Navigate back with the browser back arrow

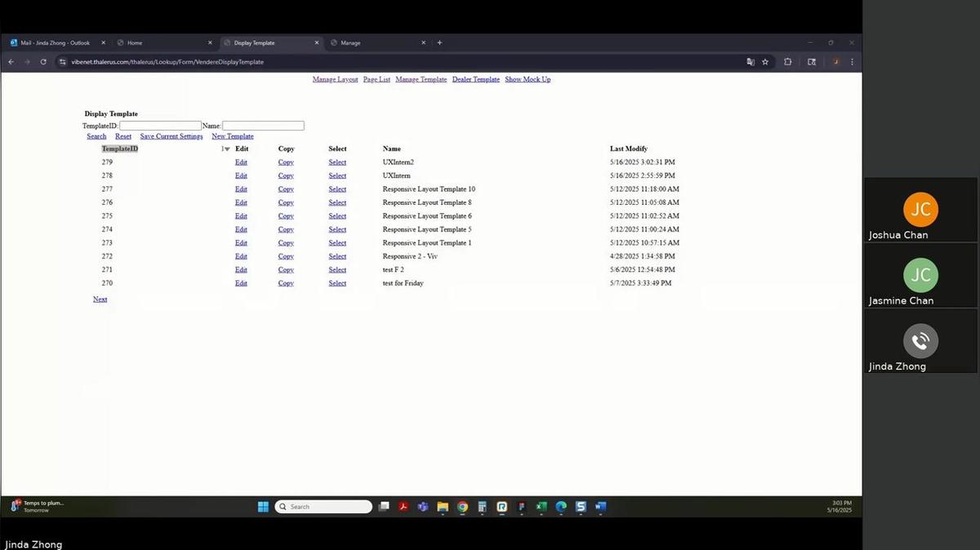[x=11, y=61]
